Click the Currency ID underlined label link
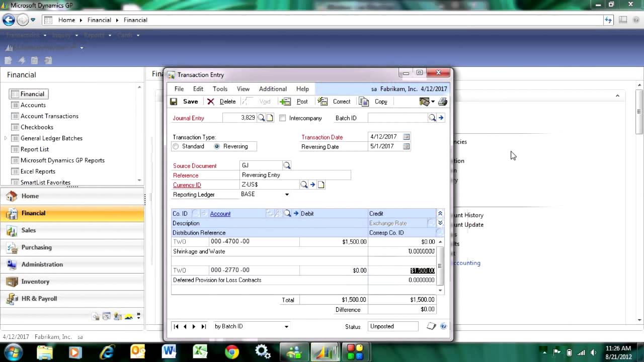Screen dimensions: 644x362 187,185
